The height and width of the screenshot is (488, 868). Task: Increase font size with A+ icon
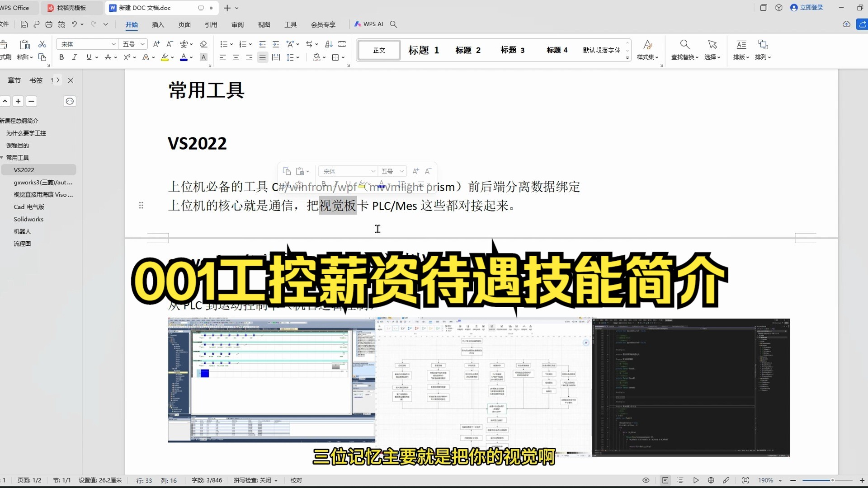(156, 44)
